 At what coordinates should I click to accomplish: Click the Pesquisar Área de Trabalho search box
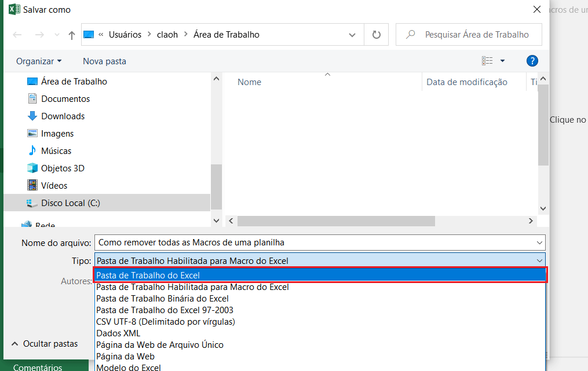476,35
